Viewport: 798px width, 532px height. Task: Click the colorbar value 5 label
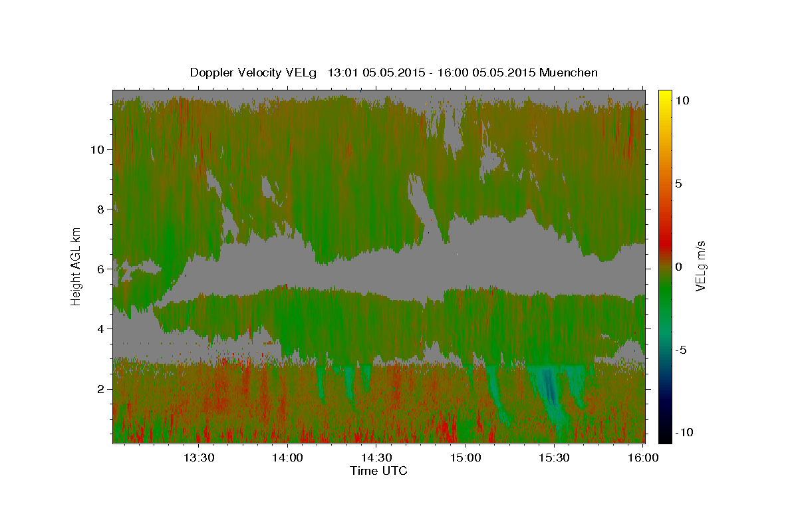(679, 184)
